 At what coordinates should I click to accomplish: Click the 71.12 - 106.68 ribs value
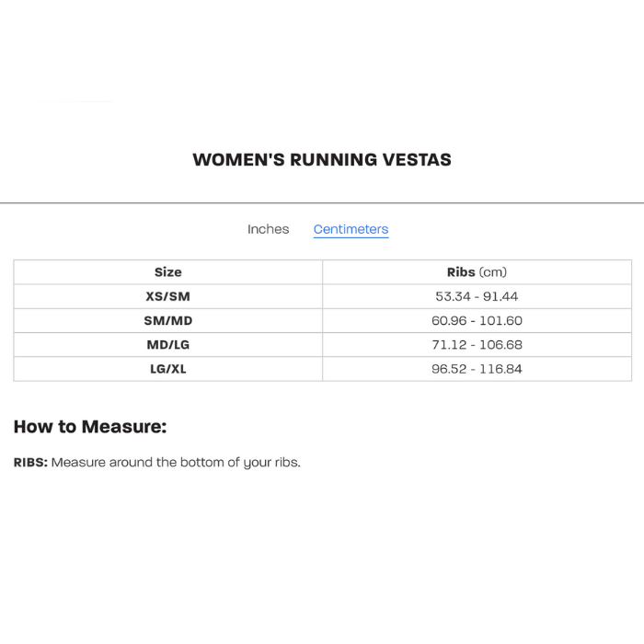[477, 344]
